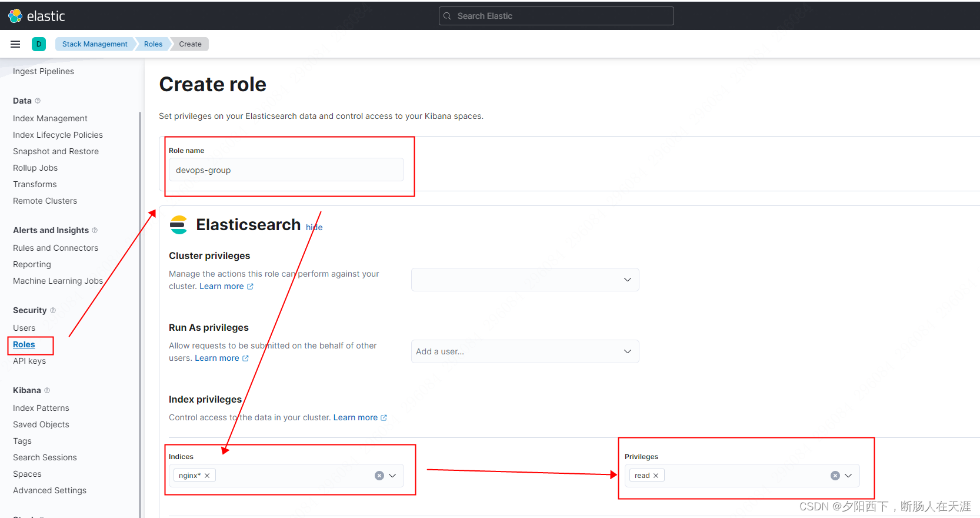
Task: Hide the Elasticsearch section via hide link
Action: click(x=314, y=227)
